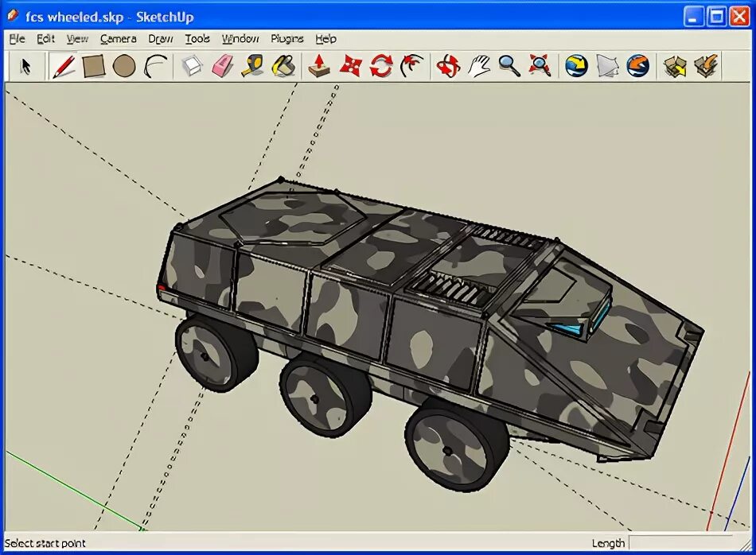This screenshot has width=756, height=555.
Task: Click the Share Model icon
Action: (707, 66)
